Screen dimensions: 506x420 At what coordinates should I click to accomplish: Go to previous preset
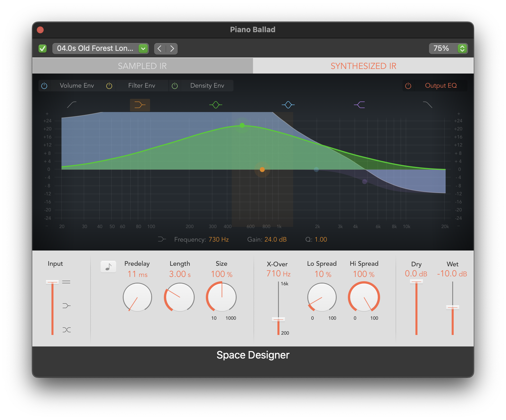click(x=160, y=49)
